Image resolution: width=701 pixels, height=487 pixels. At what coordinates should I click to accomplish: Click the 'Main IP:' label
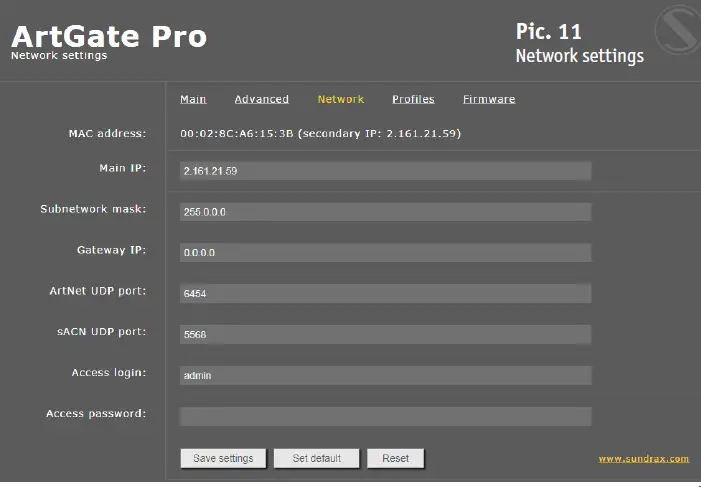pyautogui.click(x=122, y=168)
